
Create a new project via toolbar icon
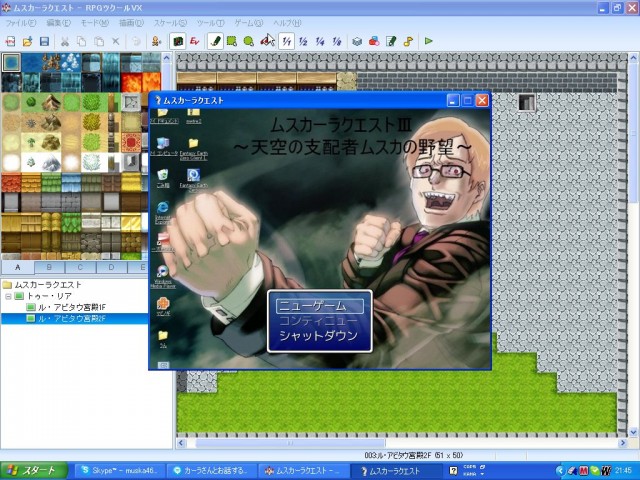10,41
